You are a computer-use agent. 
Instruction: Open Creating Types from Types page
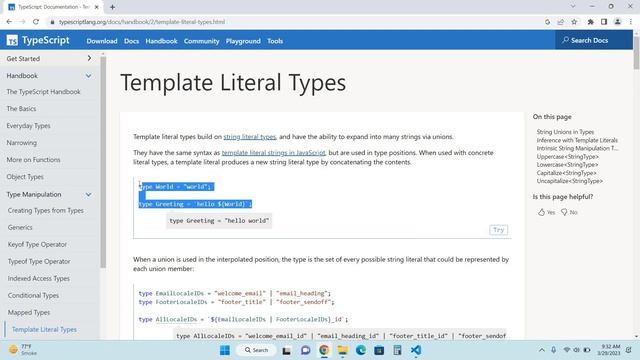(x=45, y=211)
